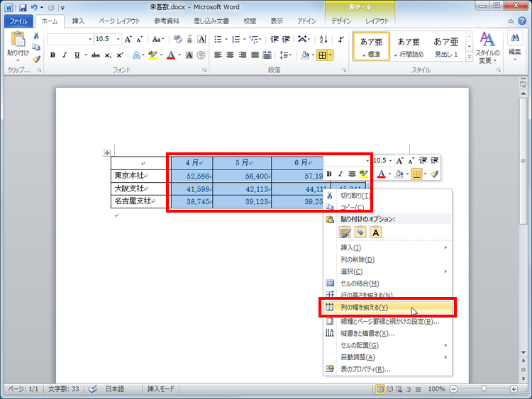Click Undo icon in quick access toolbar
The image size is (532, 399).
34,7
